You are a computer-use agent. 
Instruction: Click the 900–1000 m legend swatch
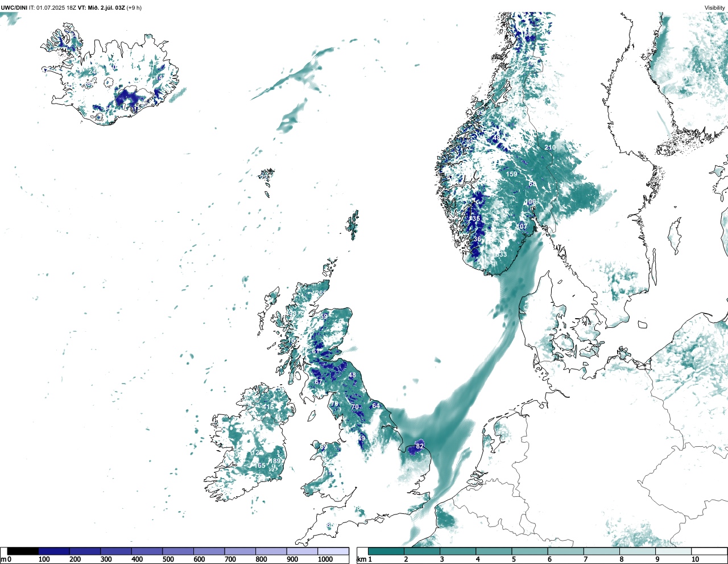pyautogui.click(x=302, y=551)
